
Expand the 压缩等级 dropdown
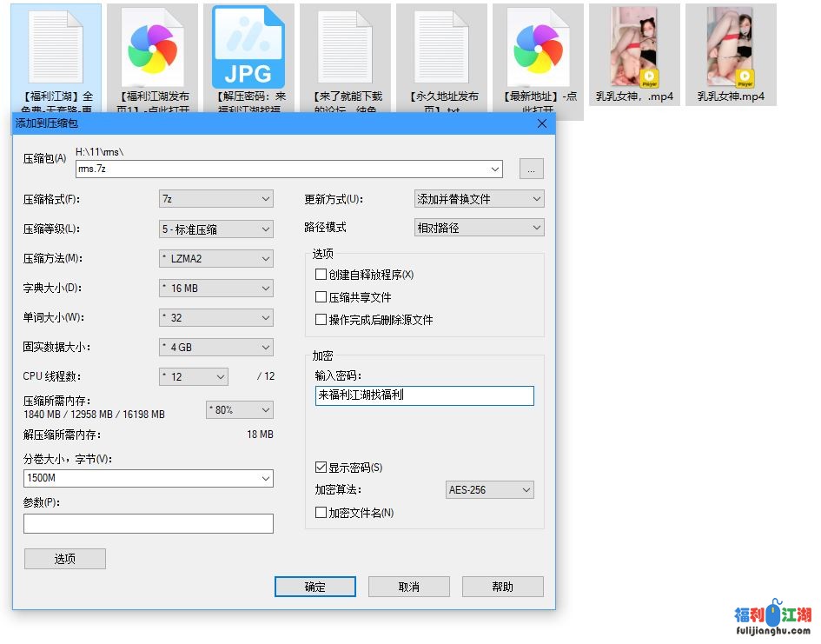216,229
